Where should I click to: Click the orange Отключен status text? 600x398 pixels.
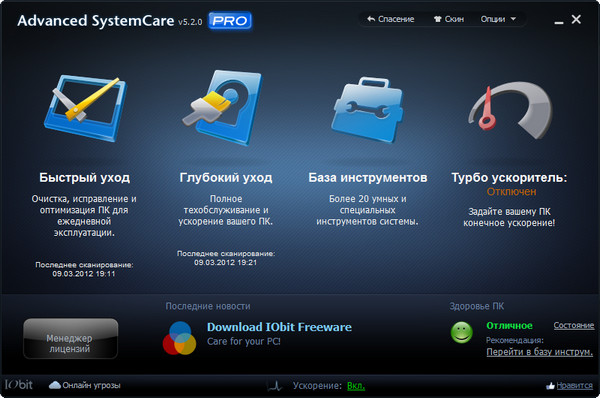point(511,192)
